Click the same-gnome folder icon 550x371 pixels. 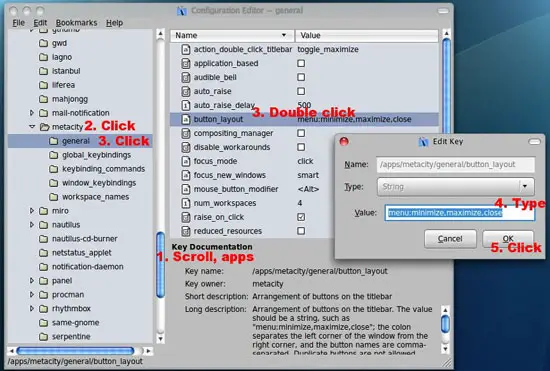pos(43,323)
